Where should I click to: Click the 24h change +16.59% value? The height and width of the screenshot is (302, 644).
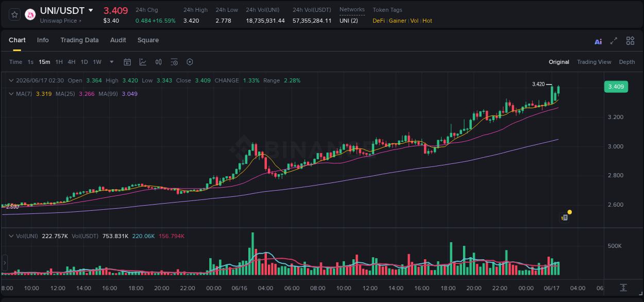pyautogui.click(x=163, y=21)
